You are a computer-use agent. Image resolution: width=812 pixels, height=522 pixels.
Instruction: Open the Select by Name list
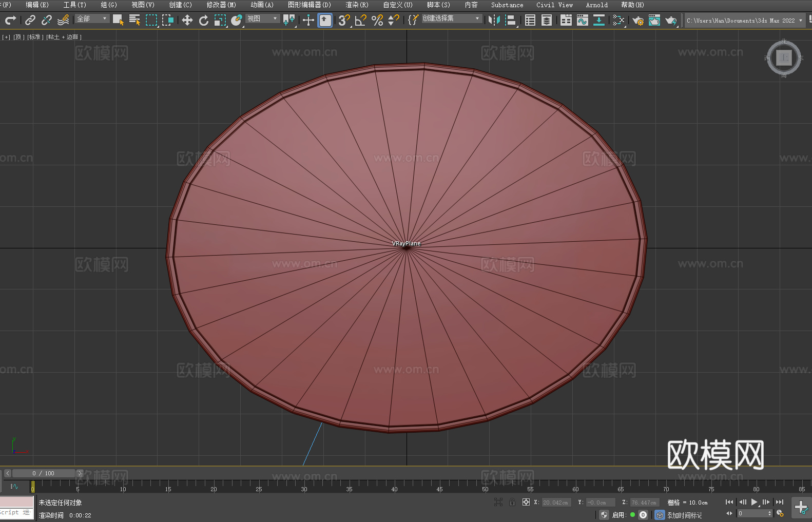(134, 20)
